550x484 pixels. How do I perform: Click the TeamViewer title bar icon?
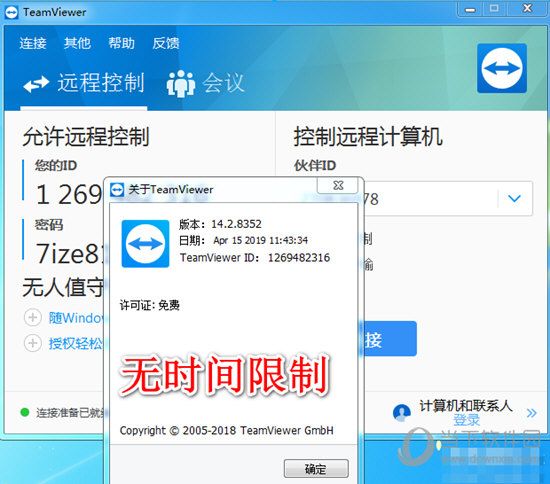coord(12,13)
